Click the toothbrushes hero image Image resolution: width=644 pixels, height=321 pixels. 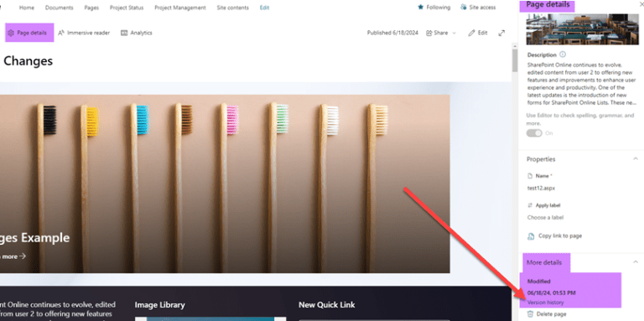click(x=225, y=184)
